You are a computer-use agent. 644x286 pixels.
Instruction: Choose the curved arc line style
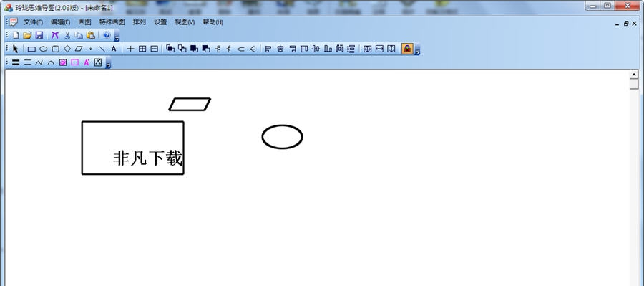(51, 62)
